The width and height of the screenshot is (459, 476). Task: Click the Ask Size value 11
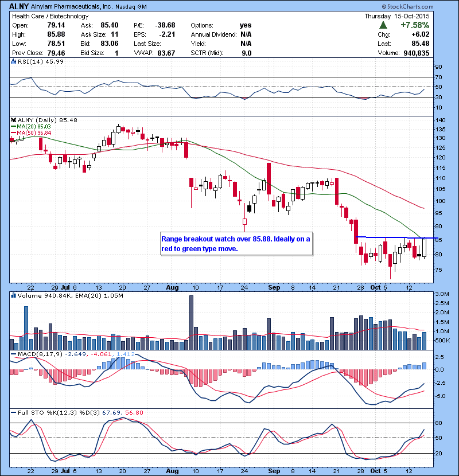(115, 34)
